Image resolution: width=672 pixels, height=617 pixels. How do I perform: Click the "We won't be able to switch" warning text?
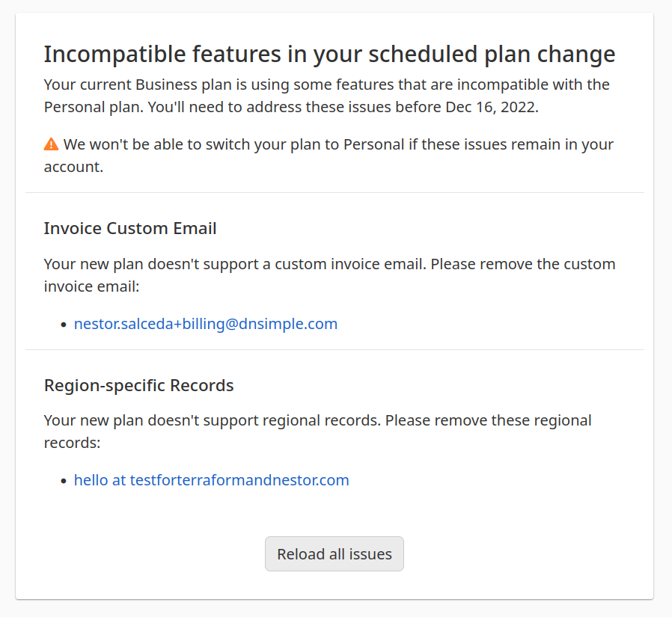coord(338,144)
